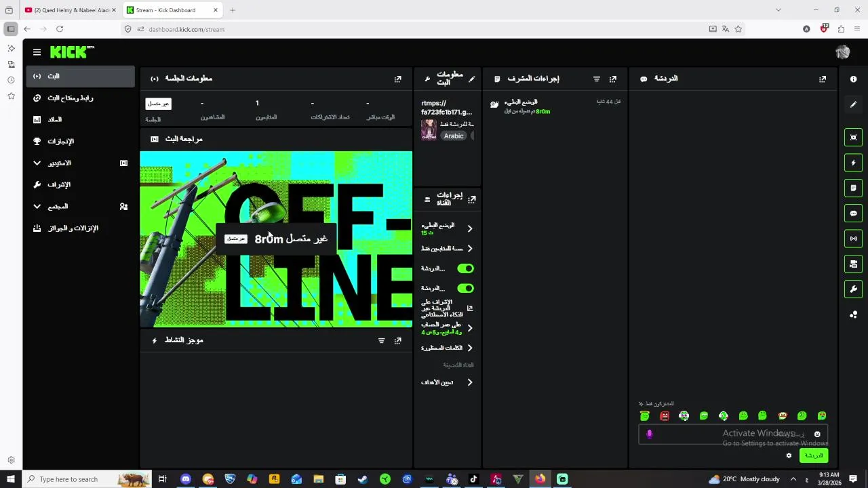Toggle the fullscreen layout icon in right toolbar
Image resolution: width=868 pixels, height=488 pixels.
pos(853,137)
